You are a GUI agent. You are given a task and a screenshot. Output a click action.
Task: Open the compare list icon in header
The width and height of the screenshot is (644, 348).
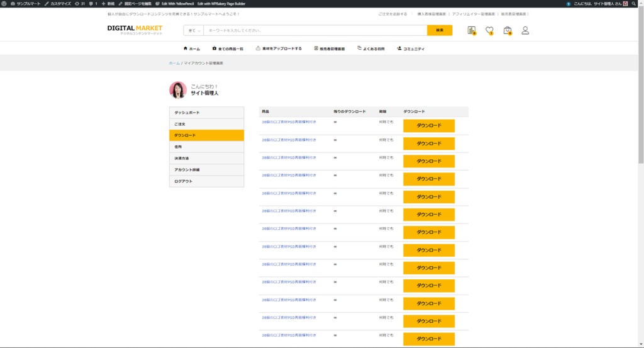coord(472,30)
